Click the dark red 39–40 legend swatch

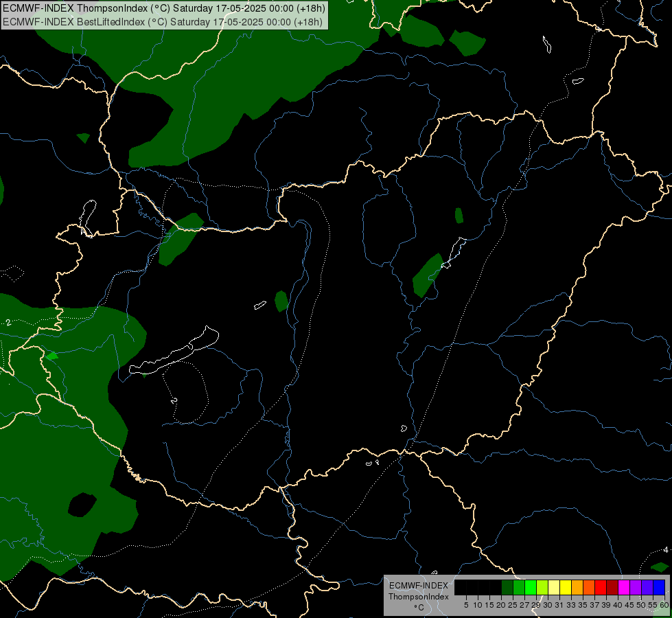coord(612,588)
